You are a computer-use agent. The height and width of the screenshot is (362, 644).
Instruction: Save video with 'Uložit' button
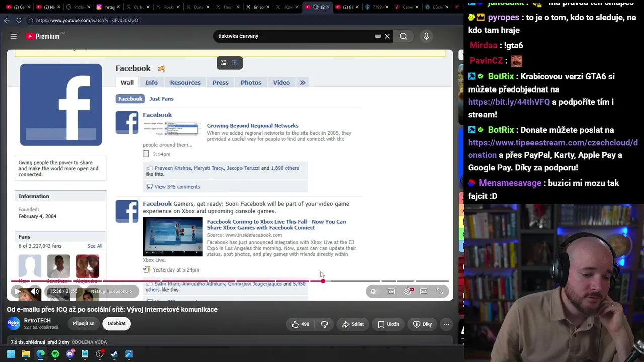tap(388, 324)
